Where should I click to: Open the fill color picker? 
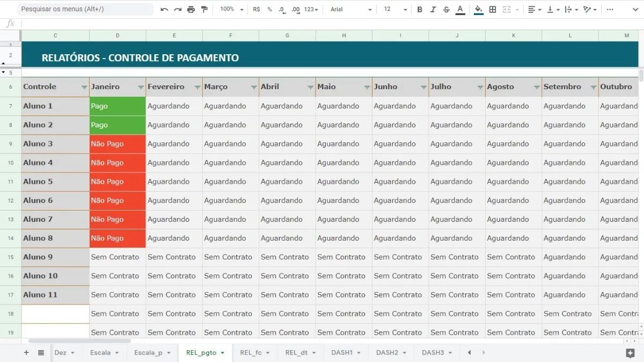(x=478, y=10)
